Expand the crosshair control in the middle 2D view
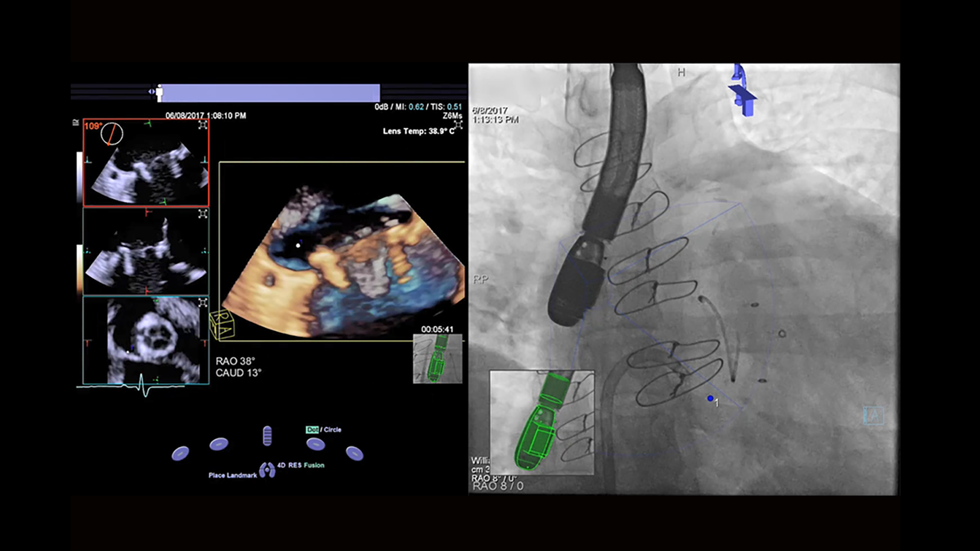The height and width of the screenshot is (551, 980). click(203, 214)
